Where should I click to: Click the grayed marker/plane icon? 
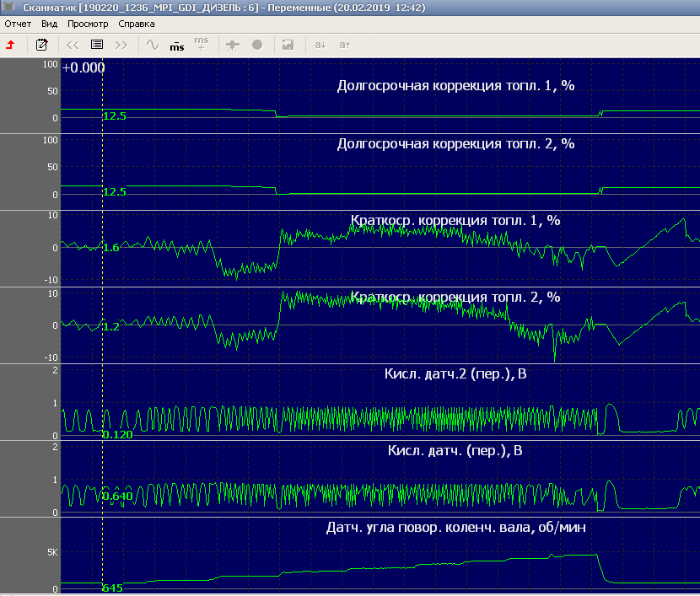pos(233,45)
